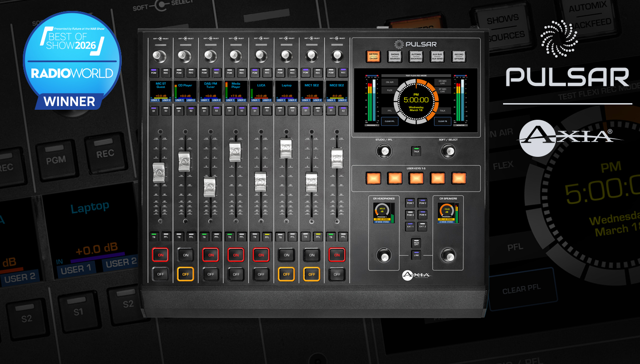The image size is (640, 364).
Task: Click the CR Headphones volume knob
Action: click(x=382, y=255)
